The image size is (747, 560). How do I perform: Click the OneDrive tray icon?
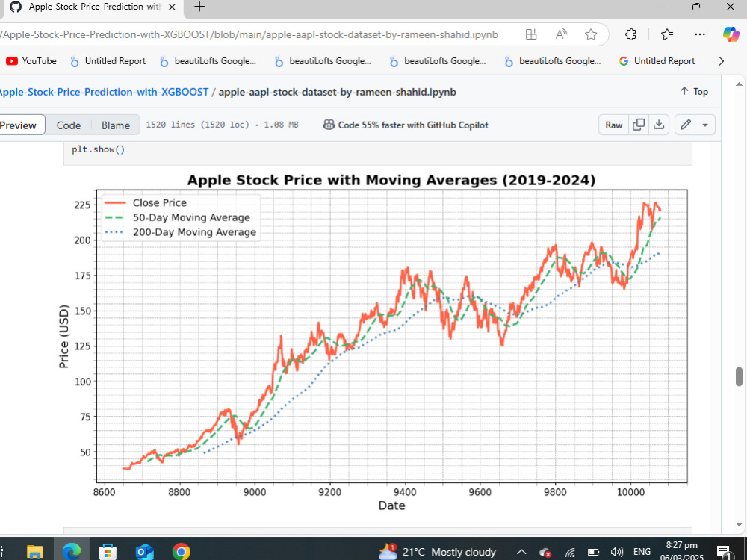[545, 552]
